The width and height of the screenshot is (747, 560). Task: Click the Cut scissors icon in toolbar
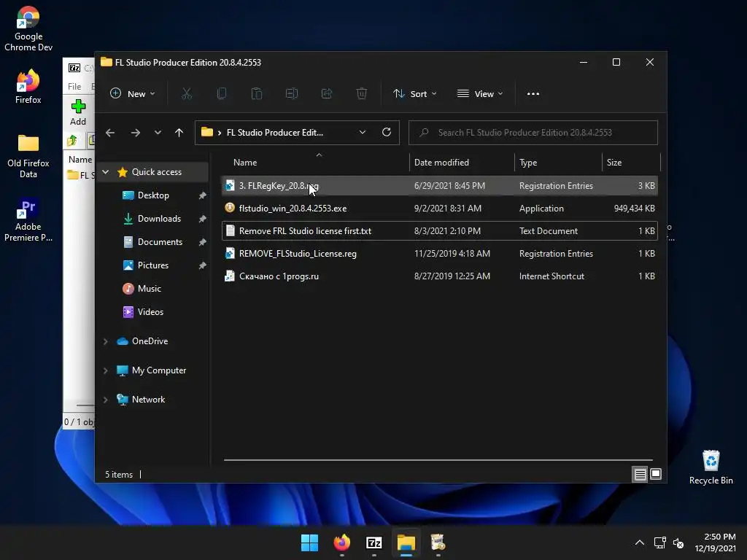click(x=186, y=94)
